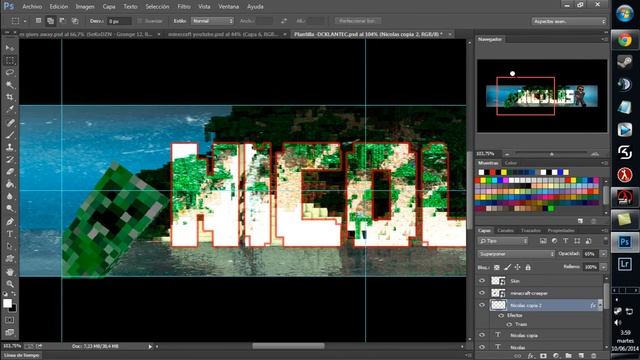Select the Paint Bucket tool
This screenshot has height=360, width=640.
pyautogui.click(x=10, y=184)
